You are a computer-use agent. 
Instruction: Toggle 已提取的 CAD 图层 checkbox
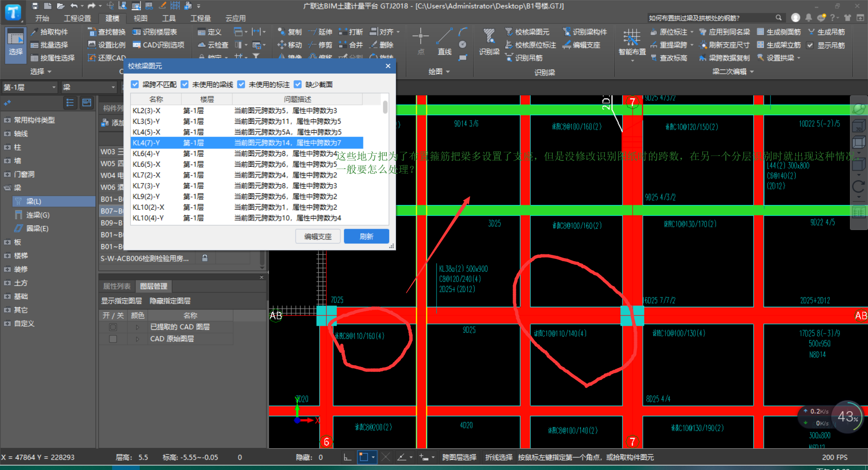(113, 327)
